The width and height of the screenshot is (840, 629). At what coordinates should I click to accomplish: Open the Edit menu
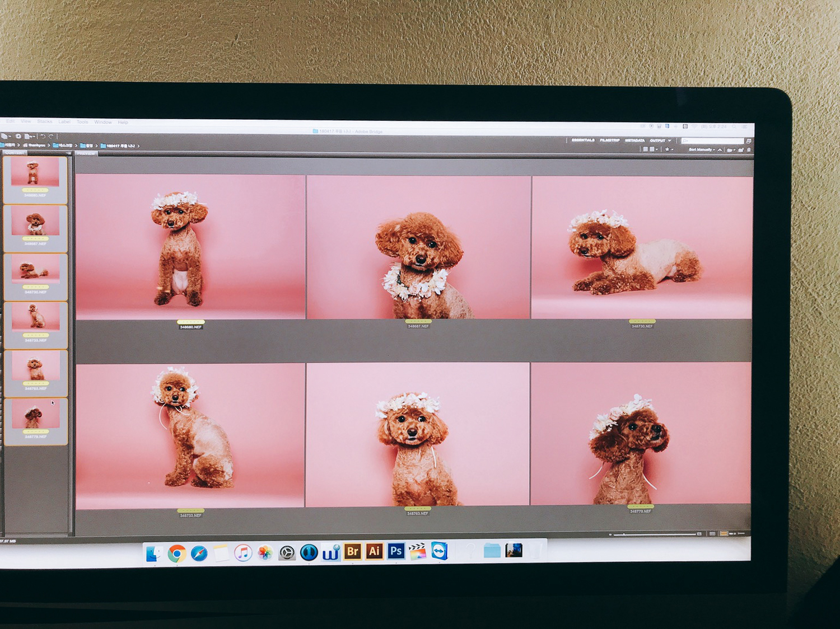[11, 121]
